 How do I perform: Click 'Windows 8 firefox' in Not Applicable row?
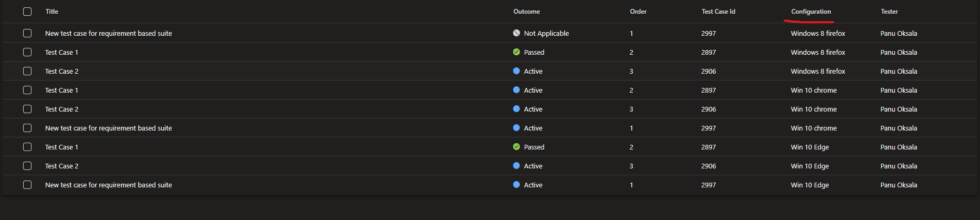pyautogui.click(x=818, y=33)
